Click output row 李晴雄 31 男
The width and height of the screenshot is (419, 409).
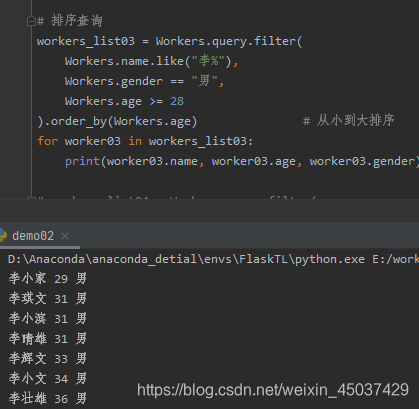[48, 338]
